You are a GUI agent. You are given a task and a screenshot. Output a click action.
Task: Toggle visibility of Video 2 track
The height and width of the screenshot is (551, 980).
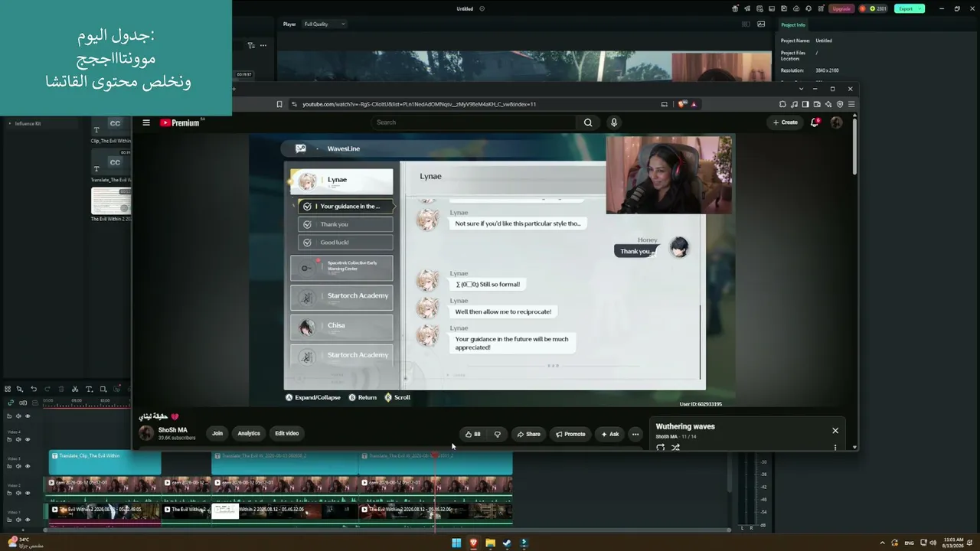point(28,493)
